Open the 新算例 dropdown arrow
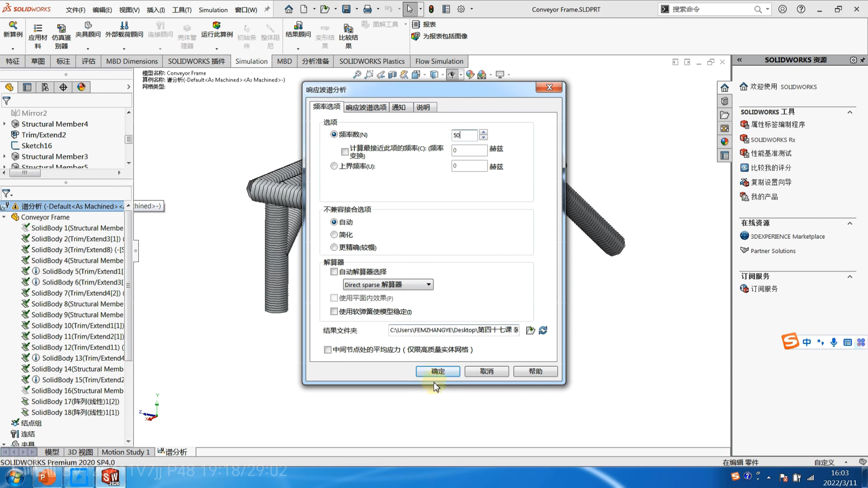 [13, 49]
